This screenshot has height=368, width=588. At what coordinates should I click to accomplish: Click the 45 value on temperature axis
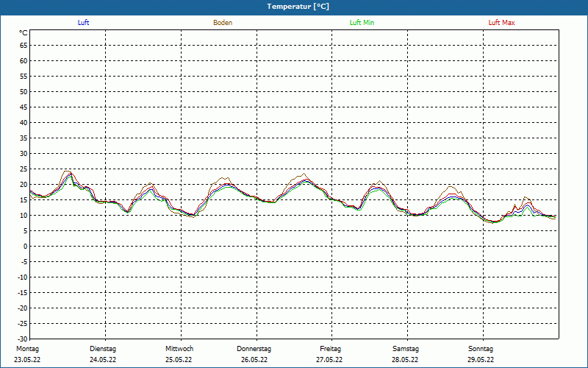tap(24, 107)
